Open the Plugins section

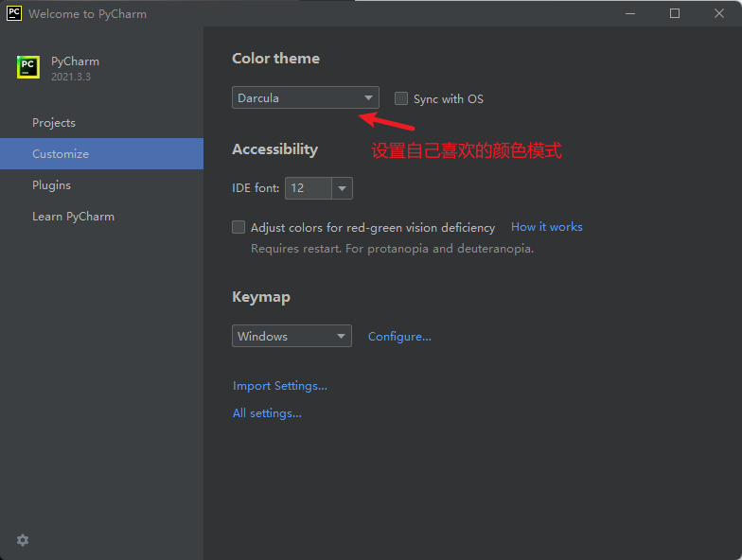[x=102, y=185]
